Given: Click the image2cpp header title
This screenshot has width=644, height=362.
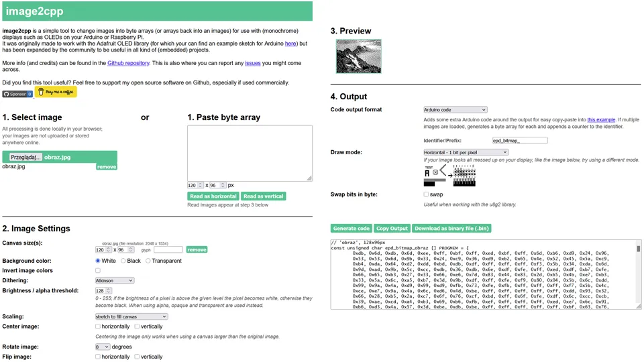Looking at the screenshot, I should pyautogui.click(x=34, y=11).
